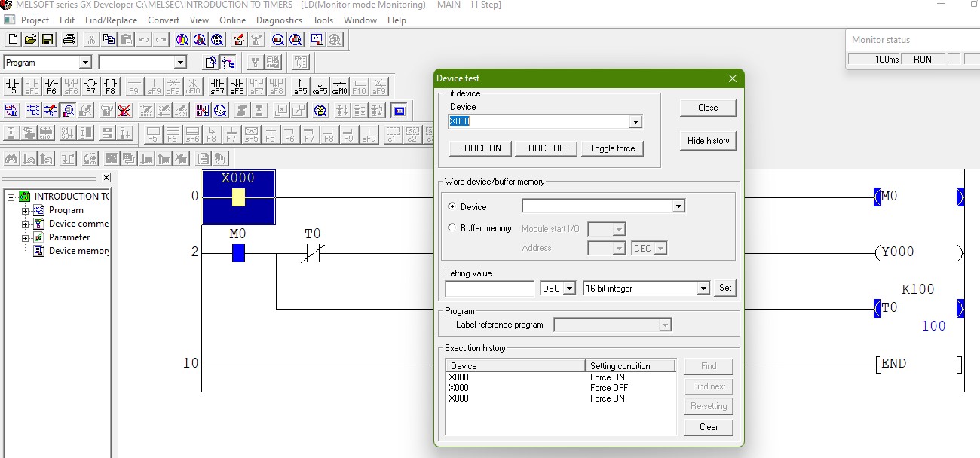
Task: Click the Set button beside setting value
Action: [x=724, y=288]
